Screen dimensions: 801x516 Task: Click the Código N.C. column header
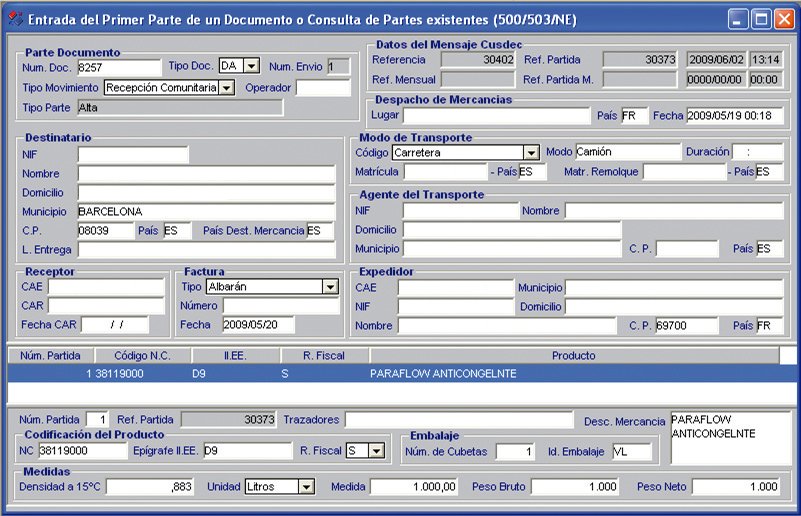(143, 355)
